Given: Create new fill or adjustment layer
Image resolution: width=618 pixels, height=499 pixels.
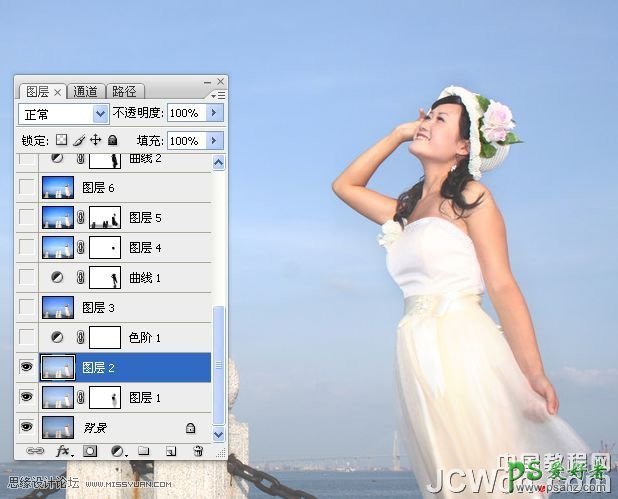Looking at the screenshot, I should pos(117,451).
